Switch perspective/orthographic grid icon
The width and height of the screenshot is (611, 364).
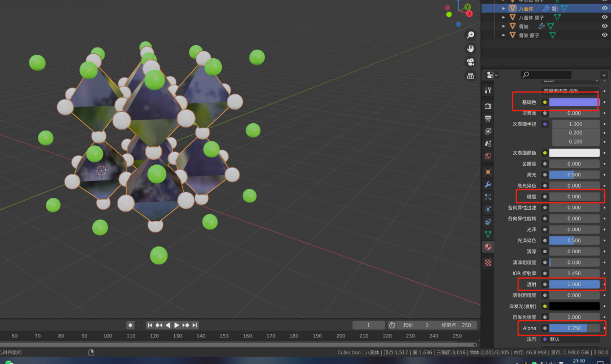pos(471,76)
